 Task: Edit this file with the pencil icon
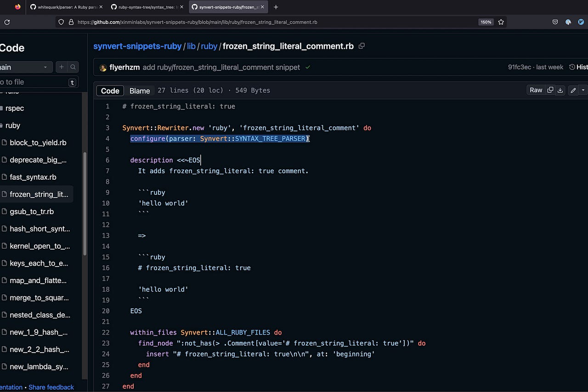point(573,90)
